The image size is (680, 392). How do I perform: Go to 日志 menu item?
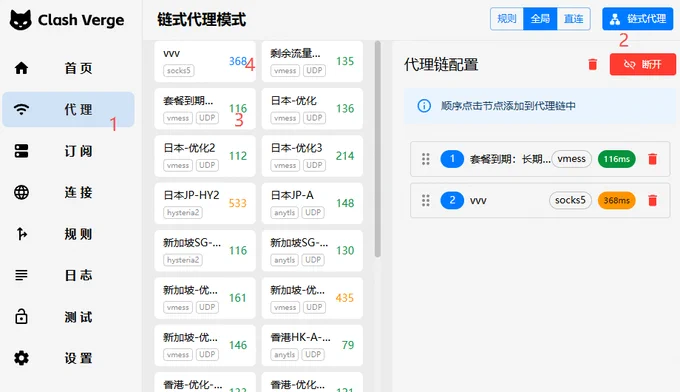click(x=69, y=275)
